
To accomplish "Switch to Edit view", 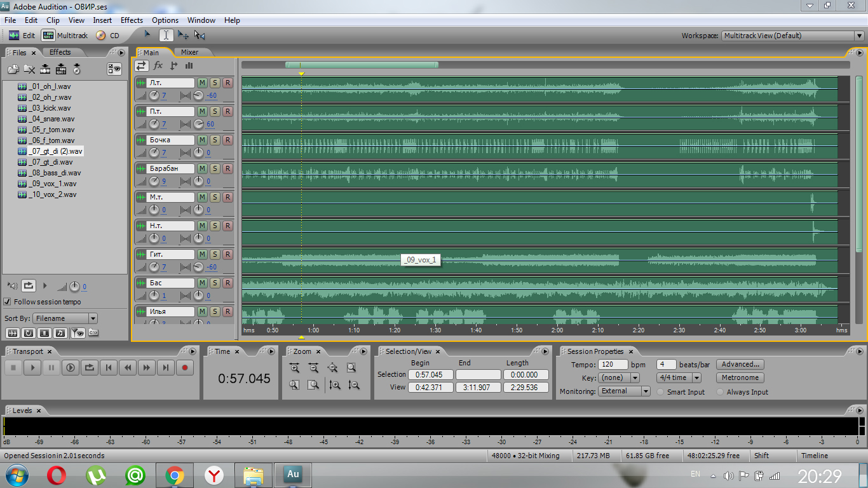I will (22, 36).
